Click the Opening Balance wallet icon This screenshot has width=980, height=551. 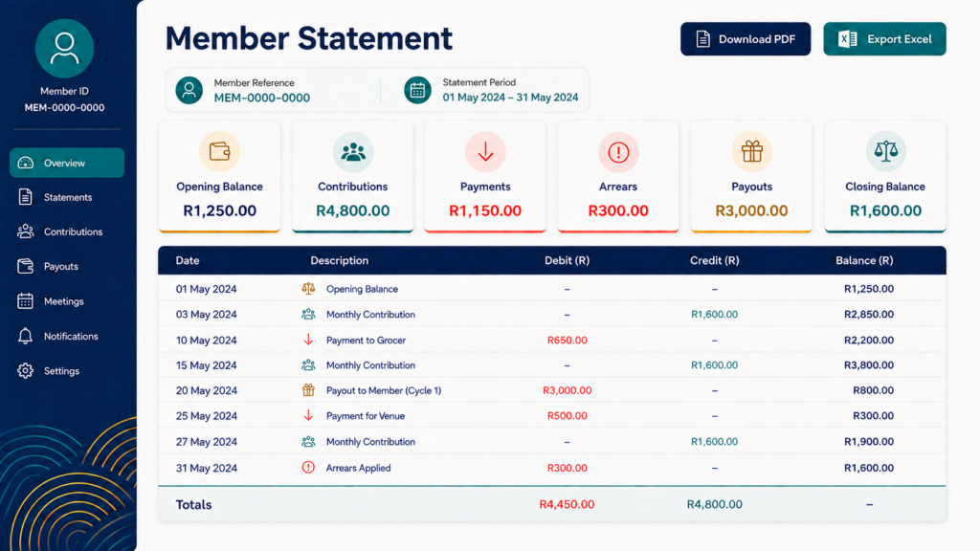pyautogui.click(x=219, y=151)
